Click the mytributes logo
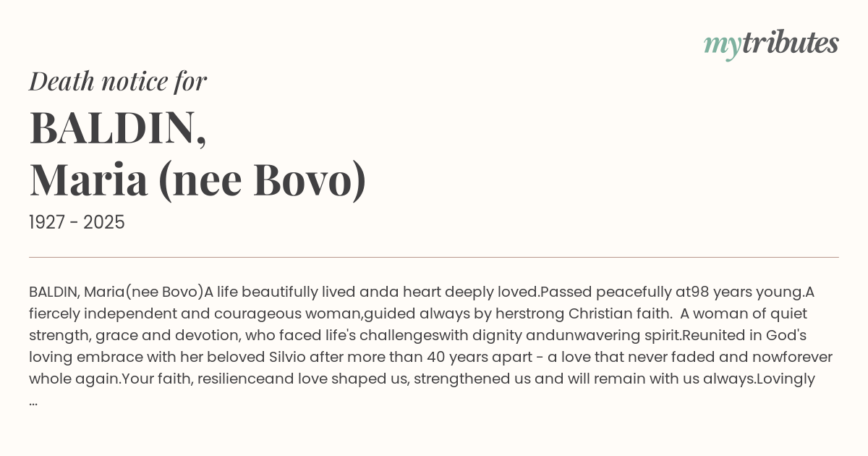 (x=770, y=44)
